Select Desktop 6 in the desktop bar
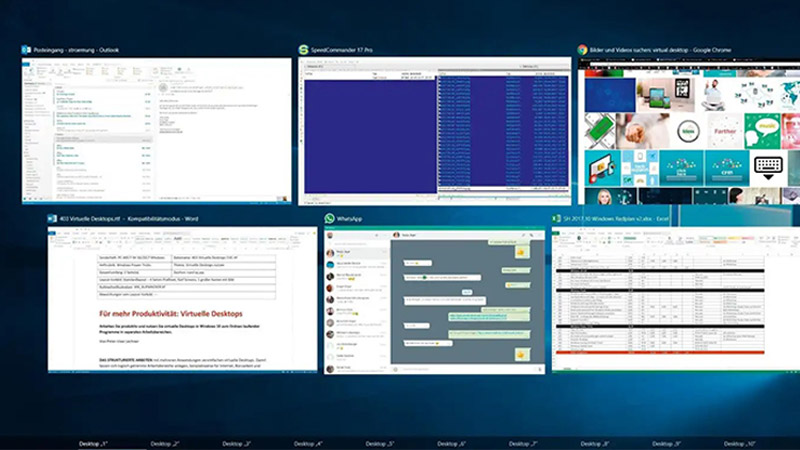Screen dimensions: 800x450 (452, 442)
